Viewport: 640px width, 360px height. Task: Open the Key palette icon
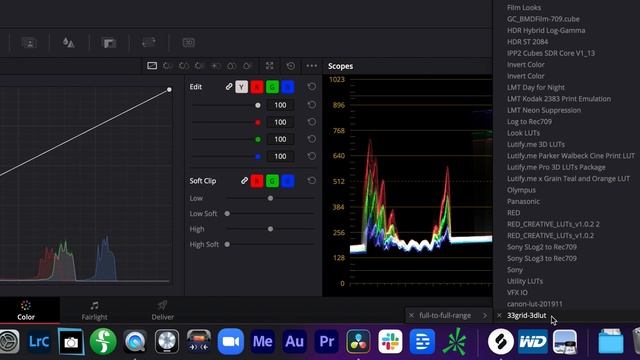coord(109,43)
